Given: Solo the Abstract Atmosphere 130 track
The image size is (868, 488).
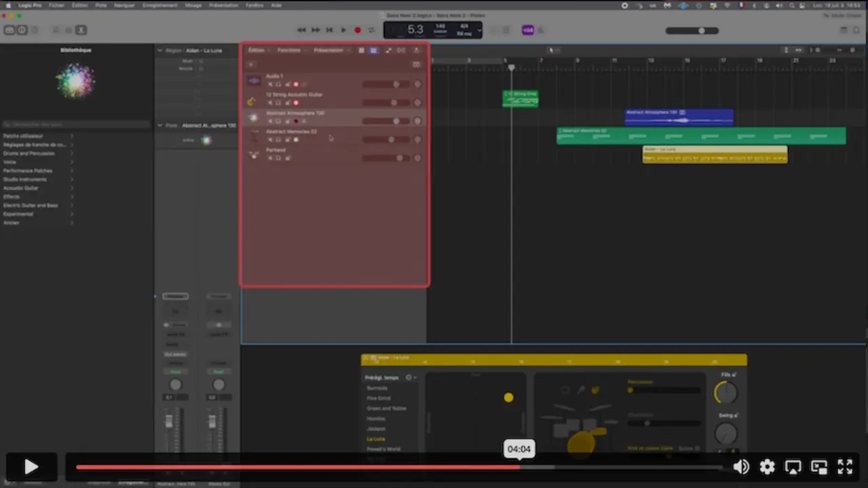Looking at the screenshot, I should click(x=278, y=121).
